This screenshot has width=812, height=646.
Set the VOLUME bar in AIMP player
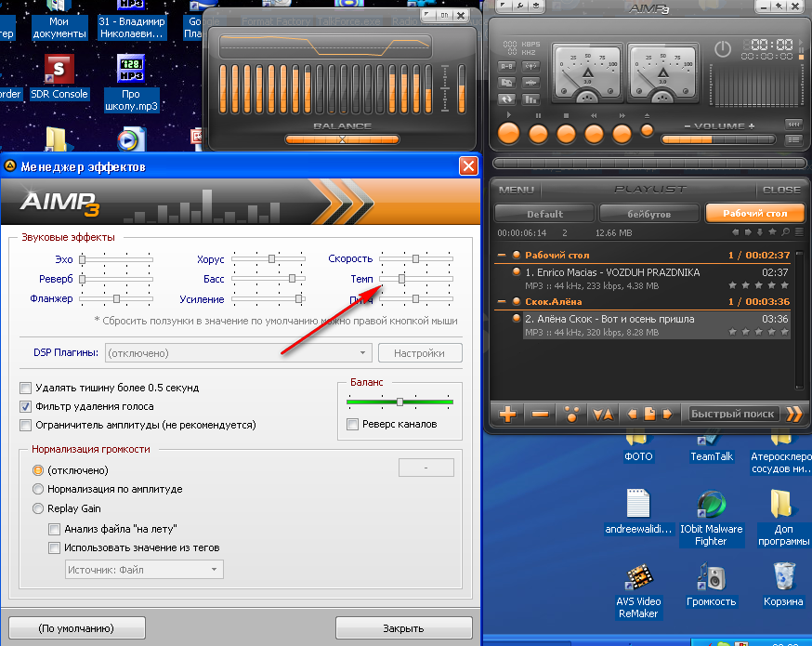click(x=718, y=139)
